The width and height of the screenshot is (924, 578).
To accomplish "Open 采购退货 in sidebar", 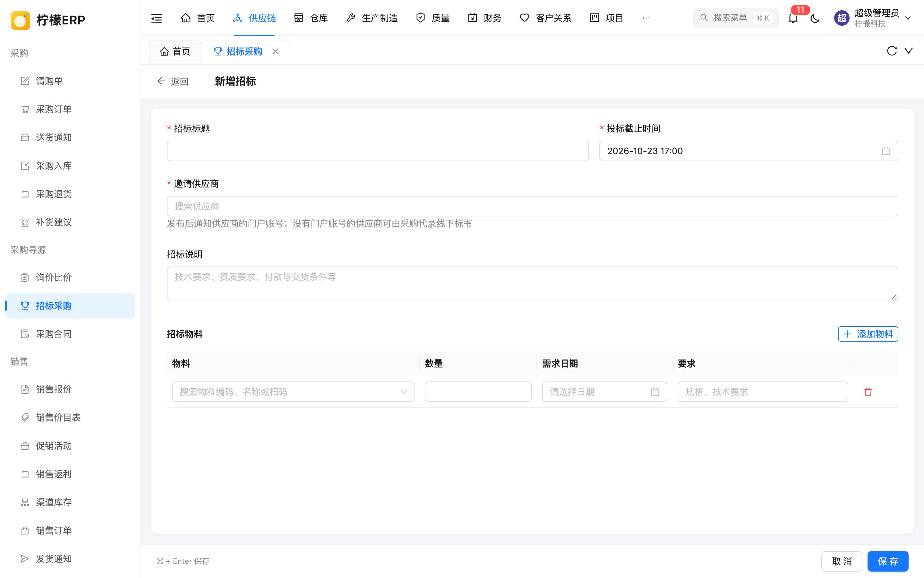I will [70, 194].
